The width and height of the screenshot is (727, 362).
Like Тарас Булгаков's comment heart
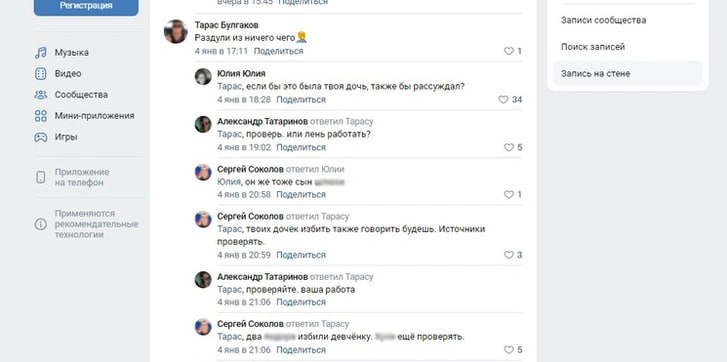[509, 51]
